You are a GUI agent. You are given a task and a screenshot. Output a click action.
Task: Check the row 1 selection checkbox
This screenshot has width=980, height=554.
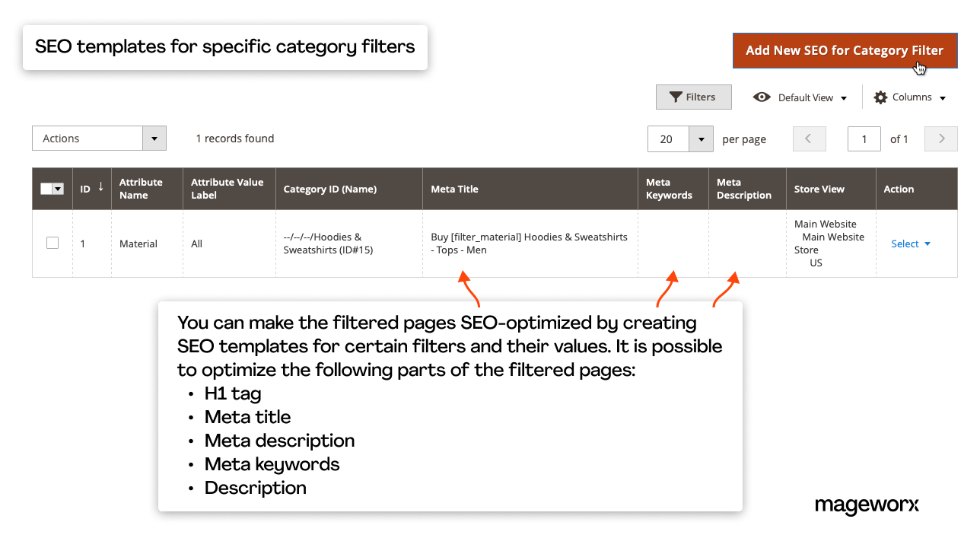[x=52, y=243]
